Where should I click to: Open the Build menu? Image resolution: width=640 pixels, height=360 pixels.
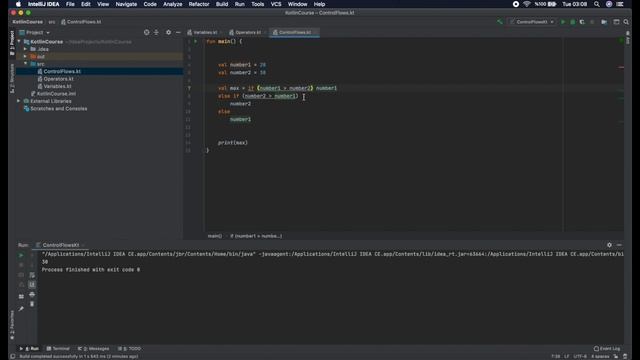(x=222, y=4)
